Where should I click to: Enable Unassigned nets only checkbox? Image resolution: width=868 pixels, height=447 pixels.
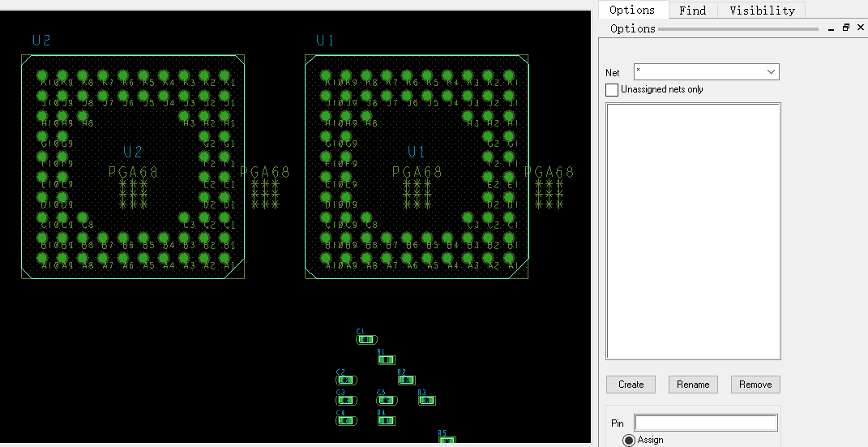pyautogui.click(x=613, y=89)
